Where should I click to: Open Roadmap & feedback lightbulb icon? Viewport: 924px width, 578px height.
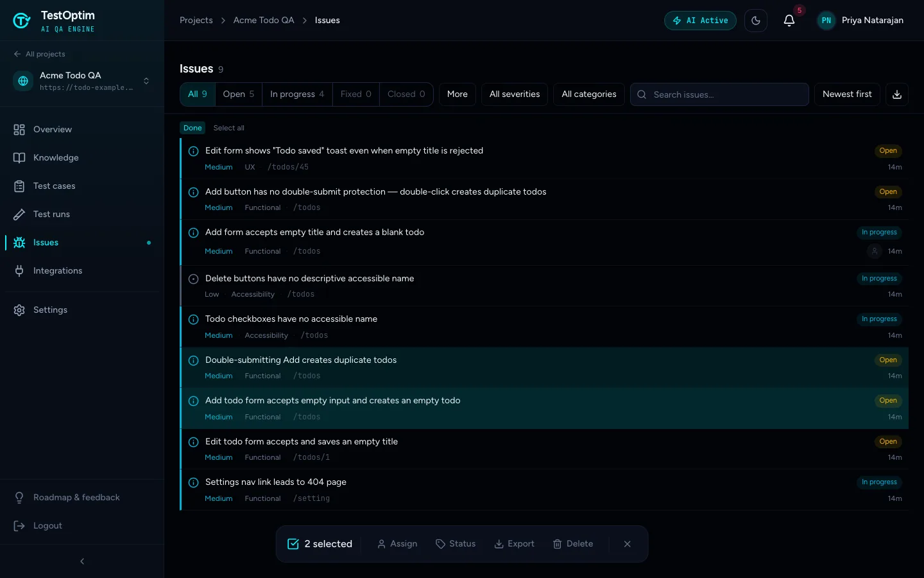[x=19, y=498]
